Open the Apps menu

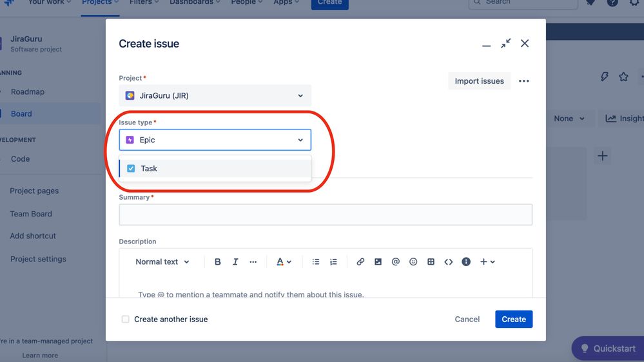point(286,3)
